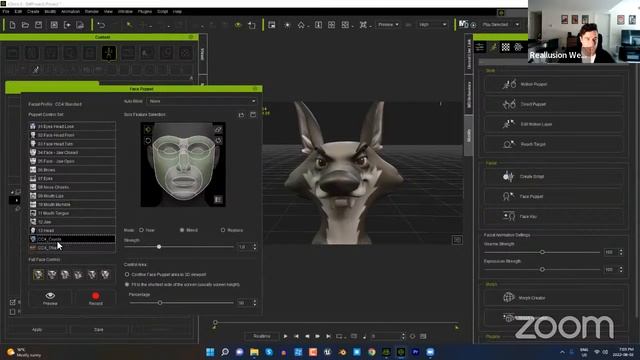Open the Create menu

click(33, 12)
